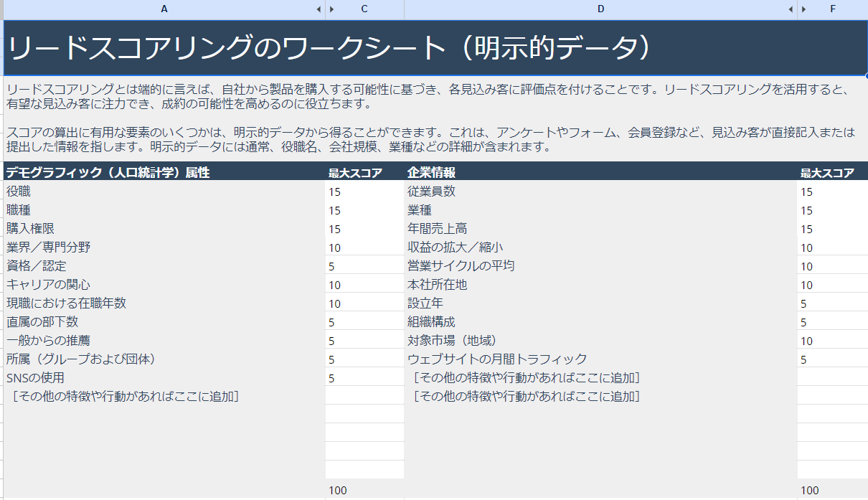Expand hidden column B arrow beside column A
This screenshot has height=500, width=868.
[x=319, y=9]
